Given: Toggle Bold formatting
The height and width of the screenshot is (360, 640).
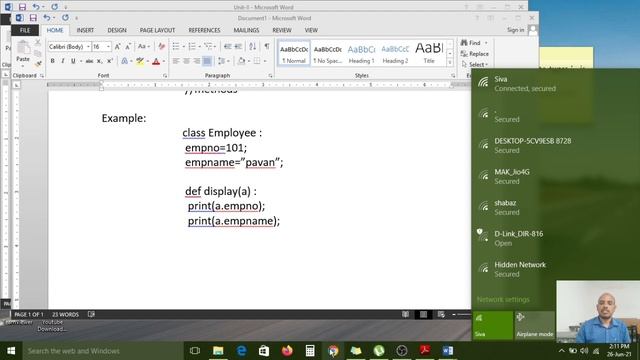Looking at the screenshot, I should pyautogui.click(x=52, y=61).
